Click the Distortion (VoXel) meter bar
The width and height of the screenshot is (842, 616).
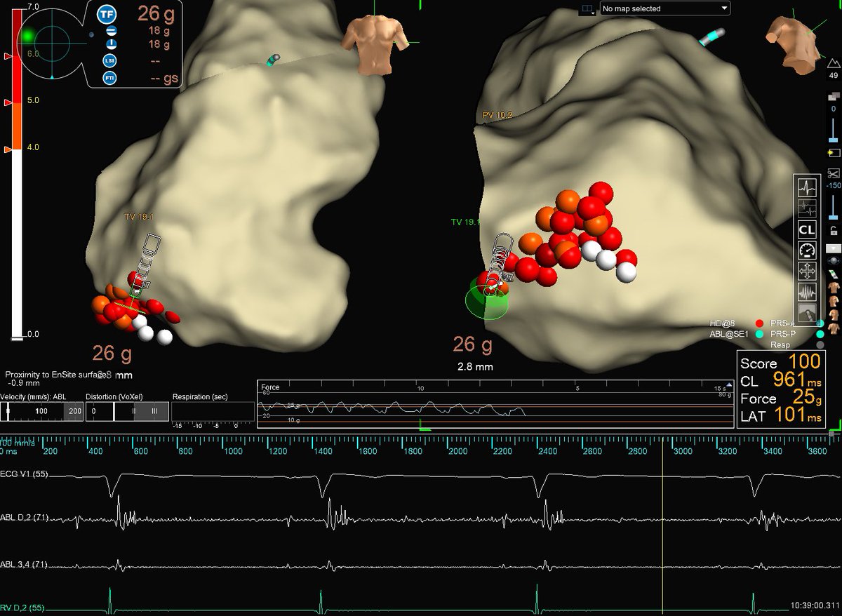126,412
